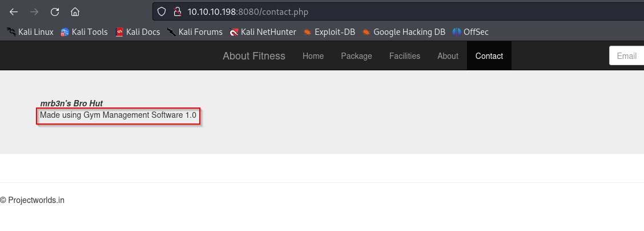
Task: Open the Kali Linux bookmark
Action: pyautogui.click(x=30, y=32)
